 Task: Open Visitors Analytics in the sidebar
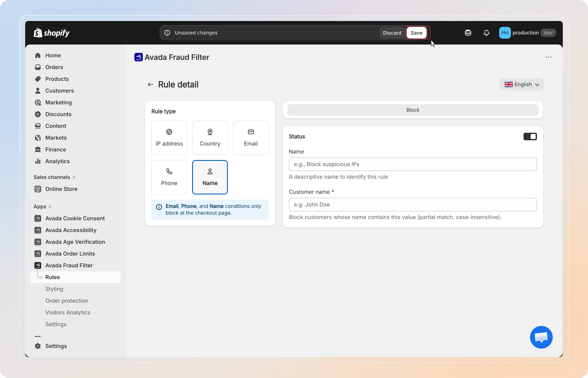pos(68,312)
